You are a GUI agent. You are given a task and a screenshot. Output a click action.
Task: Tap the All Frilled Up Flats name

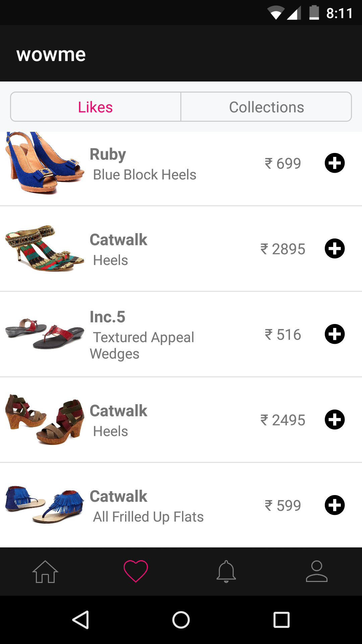click(x=148, y=517)
